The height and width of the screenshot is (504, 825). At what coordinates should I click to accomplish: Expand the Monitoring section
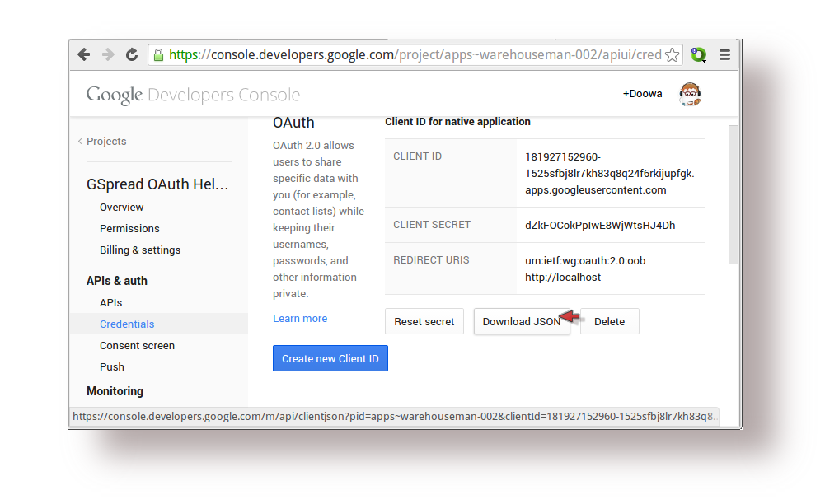[115, 391]
